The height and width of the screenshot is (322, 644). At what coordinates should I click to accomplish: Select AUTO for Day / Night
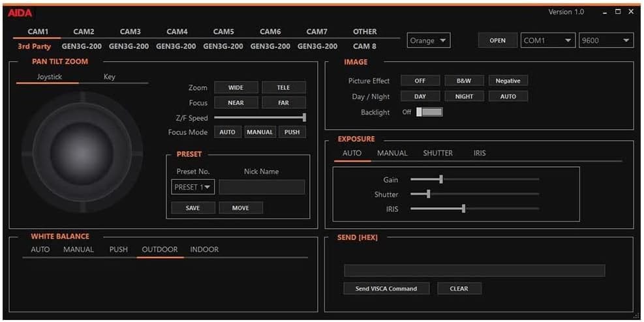pyautogui.click(x=508, y=96)
